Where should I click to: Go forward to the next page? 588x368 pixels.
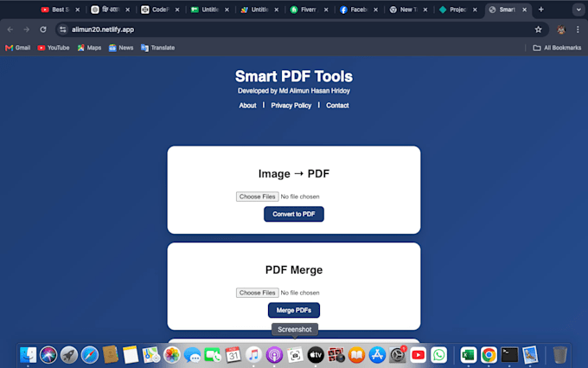pos(26,29)
